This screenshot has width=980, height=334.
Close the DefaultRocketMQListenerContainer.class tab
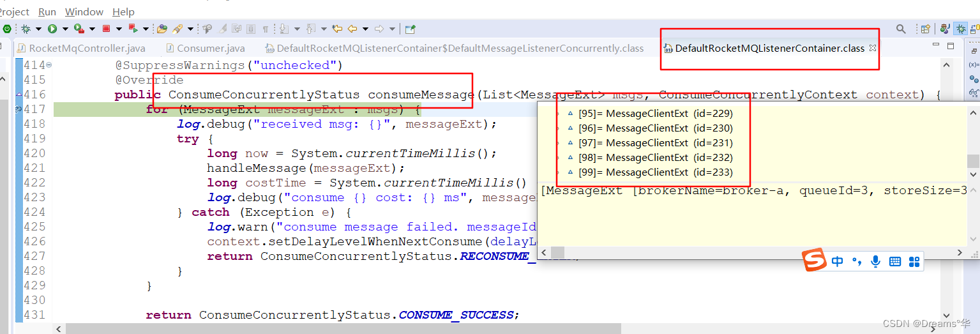pos(873,48)
